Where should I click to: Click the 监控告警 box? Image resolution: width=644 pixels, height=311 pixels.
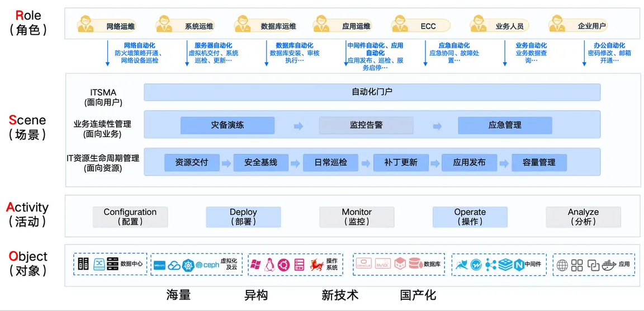click(366, 125)
